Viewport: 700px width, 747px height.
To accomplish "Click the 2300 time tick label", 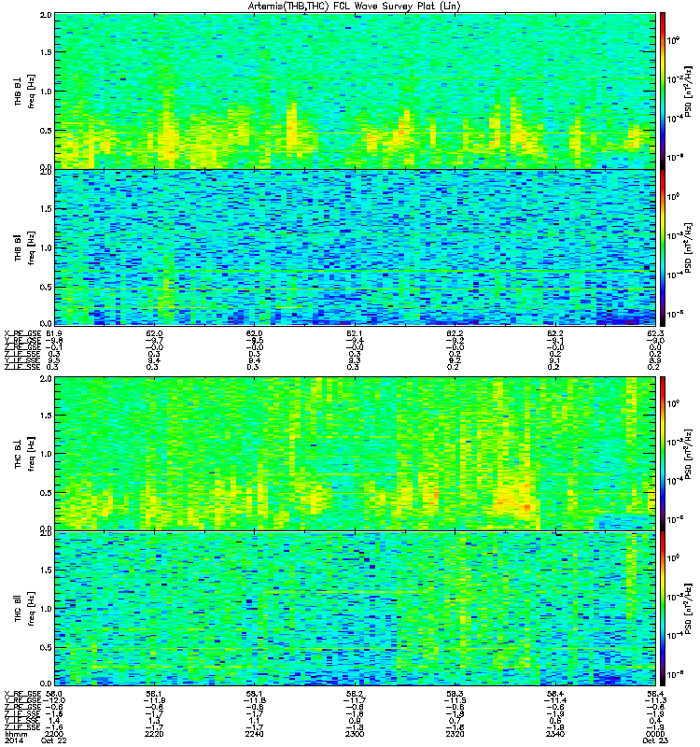I will (x=355, y=734).
